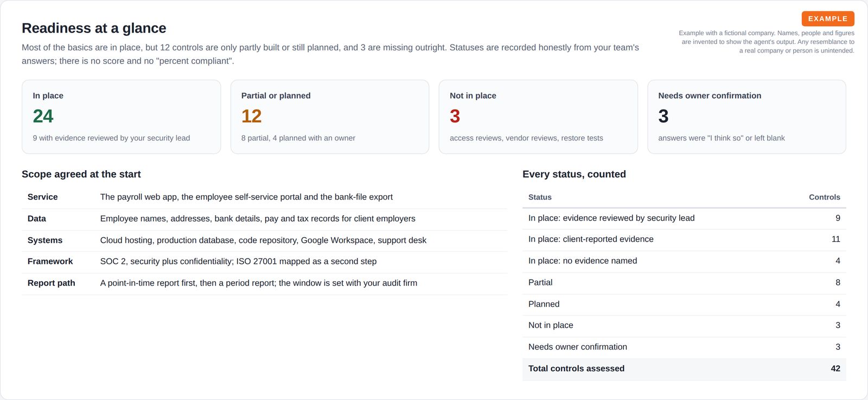Select the Total controls assessed row

(684, 369)
